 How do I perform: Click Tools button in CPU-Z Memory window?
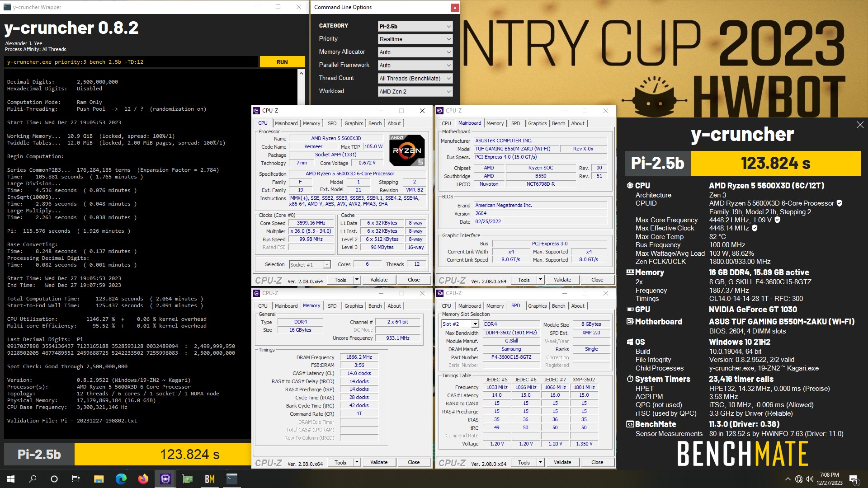point(340,462)
